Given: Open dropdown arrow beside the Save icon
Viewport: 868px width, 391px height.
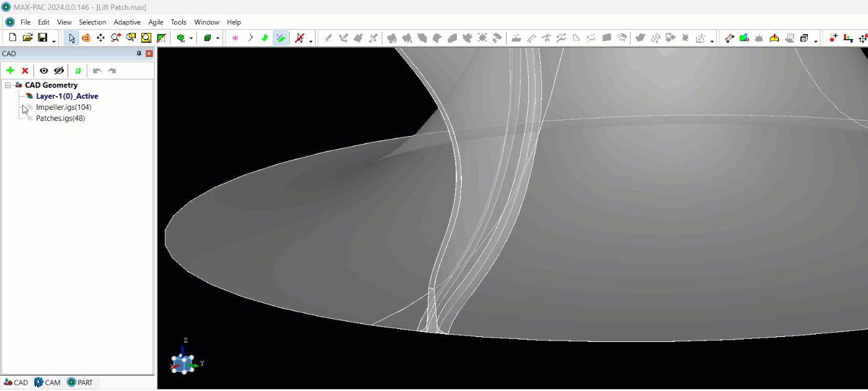Looking at the screenshot, I should (x=54, y=41).
